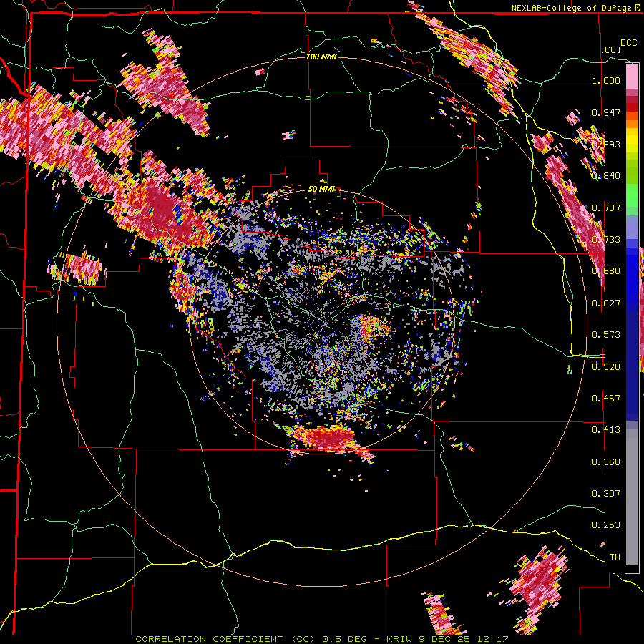This screenshot has height=644, width=644.
Task: Click the 100 NMI range ring label
Action: [x=321, y=57]
